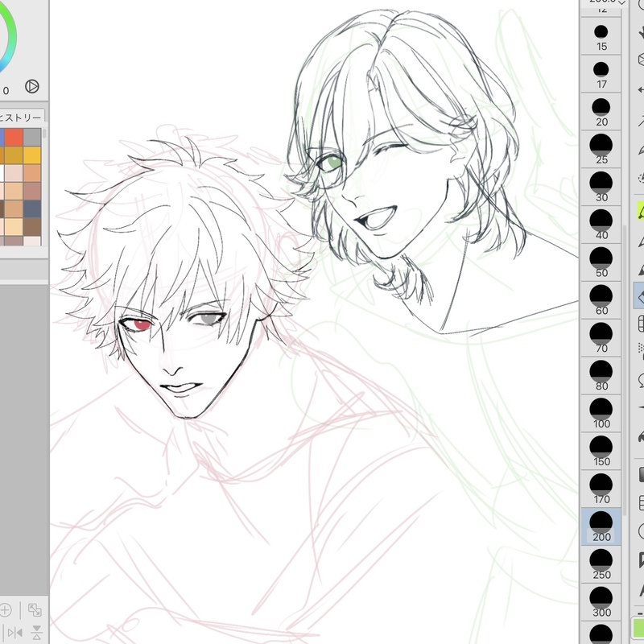The image size is (644, 644).
Task: Choose the golden mustard color swatch
Action: (14, 155)
